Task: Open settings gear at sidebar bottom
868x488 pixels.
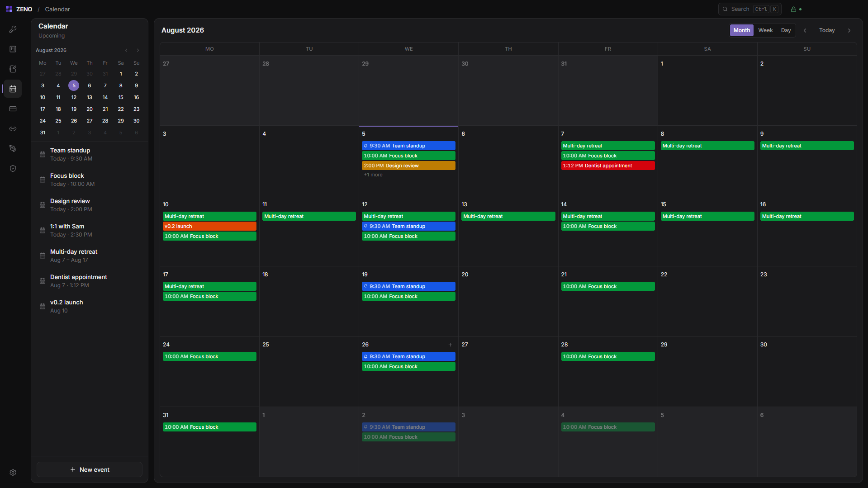Action: click(13, 472)
